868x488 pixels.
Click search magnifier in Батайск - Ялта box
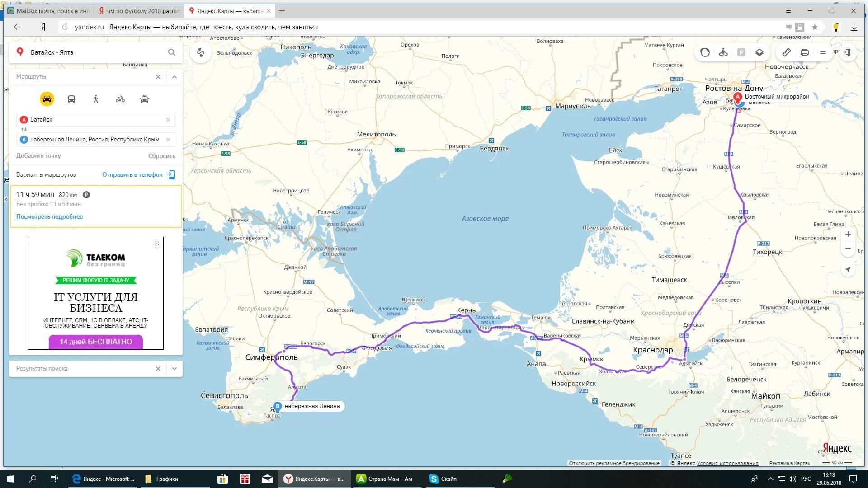pos(172,52)
